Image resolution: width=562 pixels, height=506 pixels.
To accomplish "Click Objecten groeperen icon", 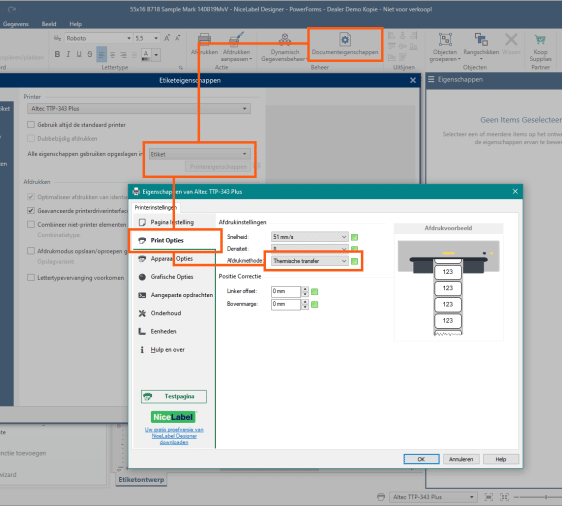I will 445,39.
